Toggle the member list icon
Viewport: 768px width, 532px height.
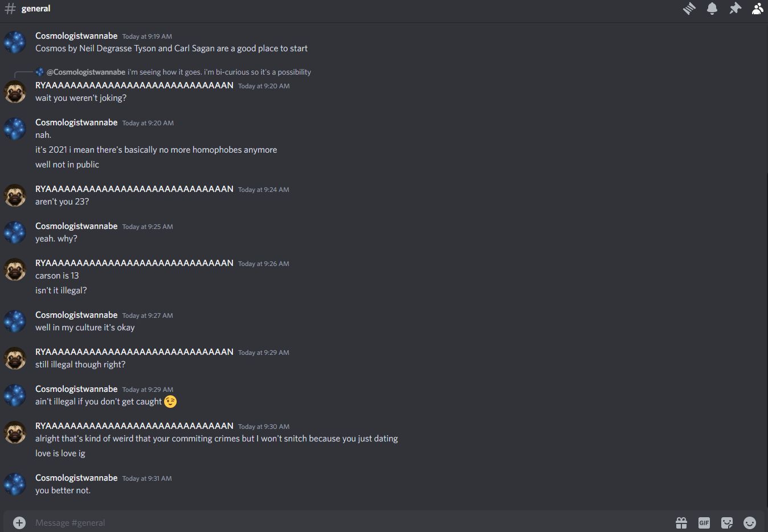pyautogui.click(x=757, y=9)
